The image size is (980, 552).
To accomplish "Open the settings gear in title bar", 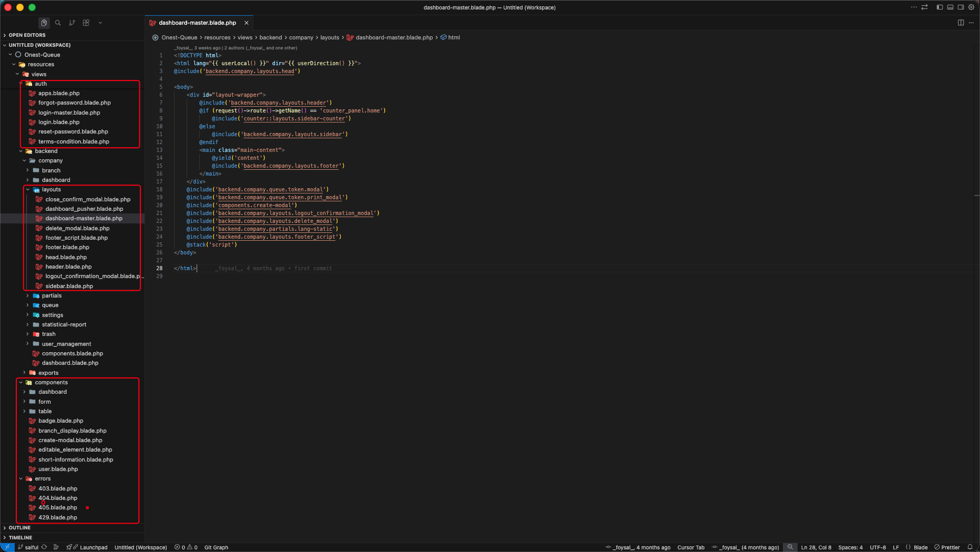I will coord(972,7).
